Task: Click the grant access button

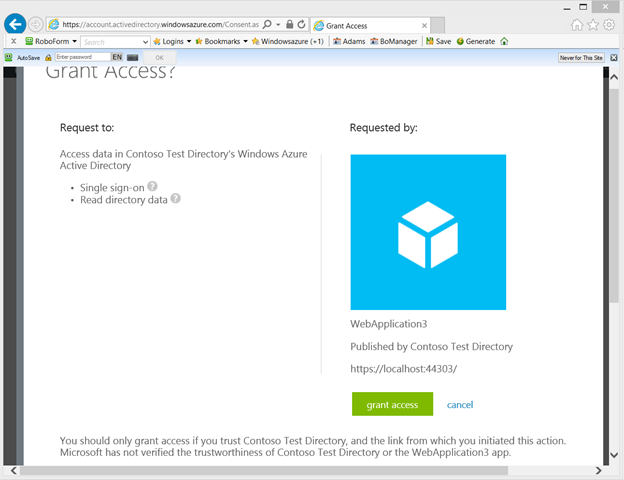Action: [392, 404]
